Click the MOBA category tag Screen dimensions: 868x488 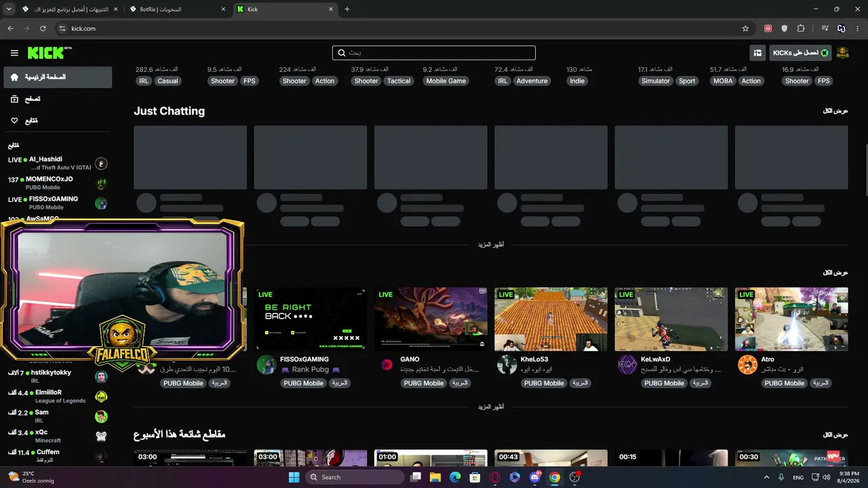[722, 81]
